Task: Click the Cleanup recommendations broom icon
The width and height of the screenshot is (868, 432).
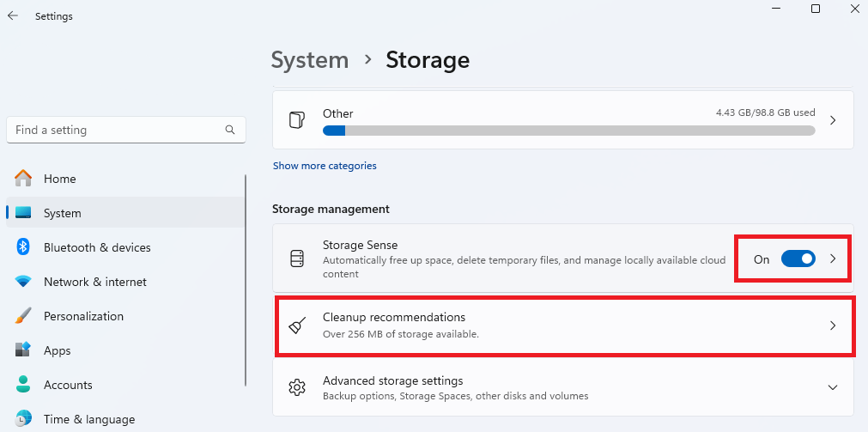Action: pyautogui.click(x=297, y=326)
